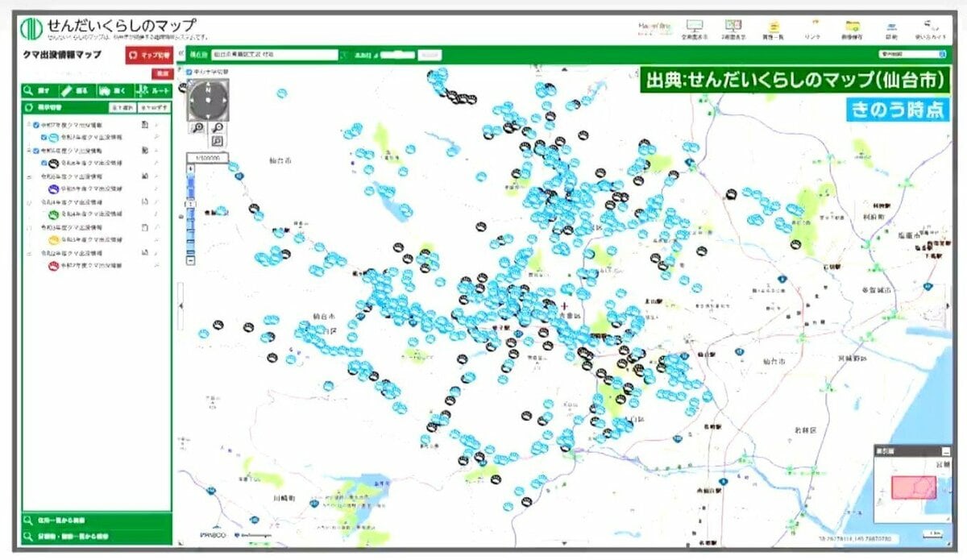
Task: Click the zoom-in magnifier below compass
Action: (x=198, y=128)
